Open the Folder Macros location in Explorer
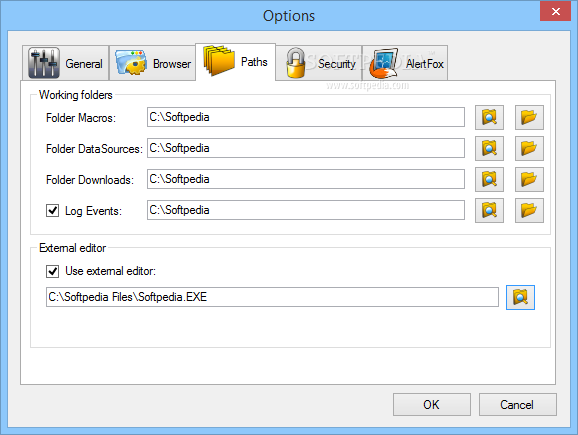The height and width of the screenshot is (435, 578). (529, 118)
